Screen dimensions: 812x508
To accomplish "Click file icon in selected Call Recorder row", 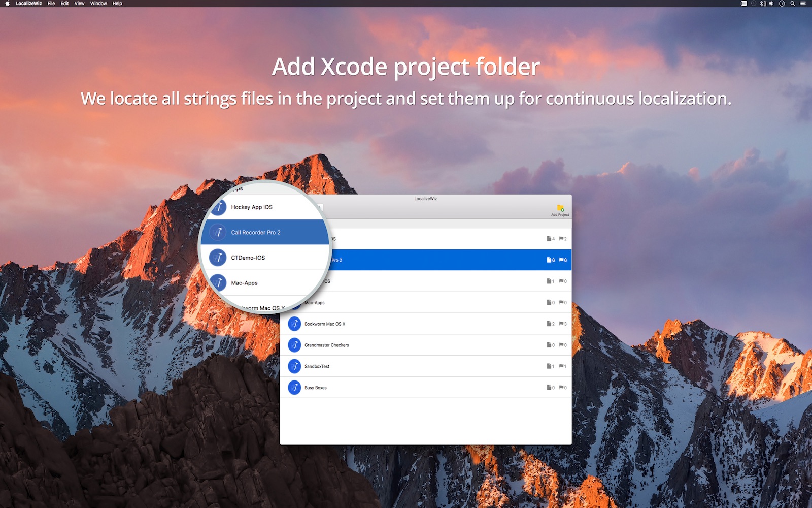I will [549, 260].
